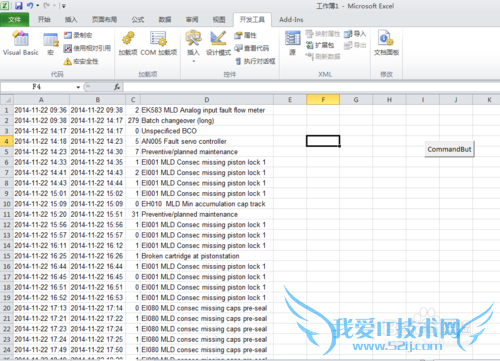Viewport: 500px width, 361px height.
Task: Switch to the Home tab
Action: tap(44, 20)
